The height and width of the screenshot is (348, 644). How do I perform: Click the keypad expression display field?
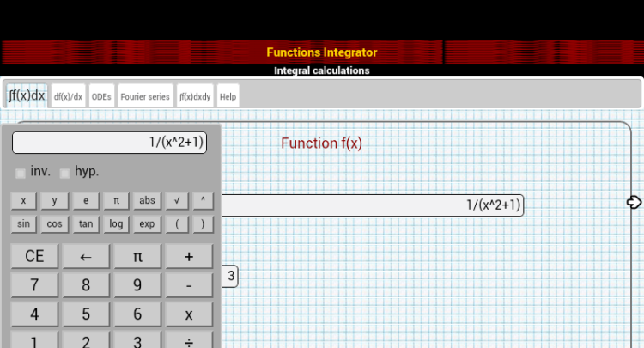click(110, 143)
